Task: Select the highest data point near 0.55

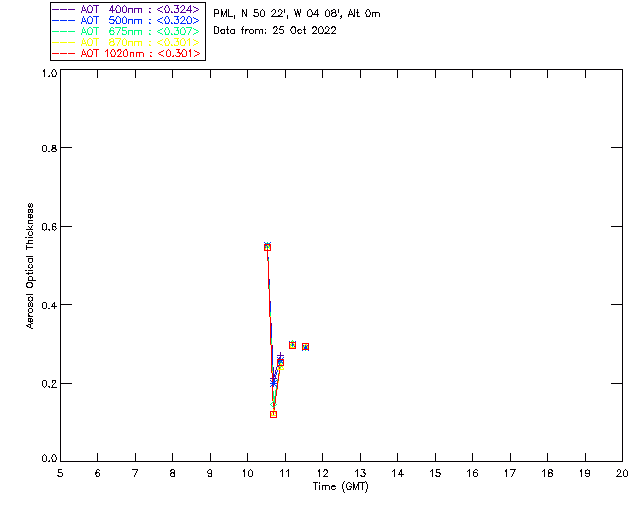Action: tap(267, 247)
